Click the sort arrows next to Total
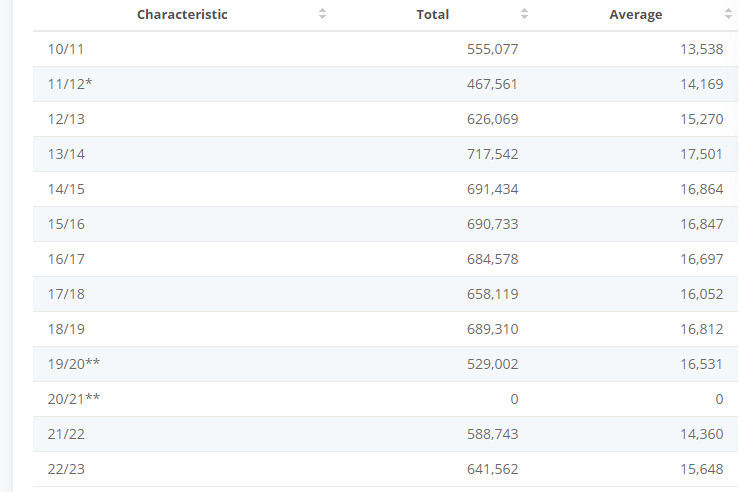 point(525,15)
